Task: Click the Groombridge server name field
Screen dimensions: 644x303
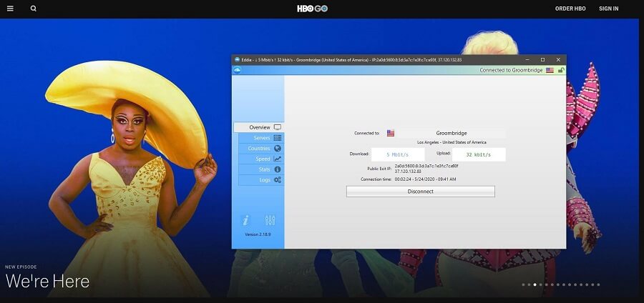Action: click(451, 133)
